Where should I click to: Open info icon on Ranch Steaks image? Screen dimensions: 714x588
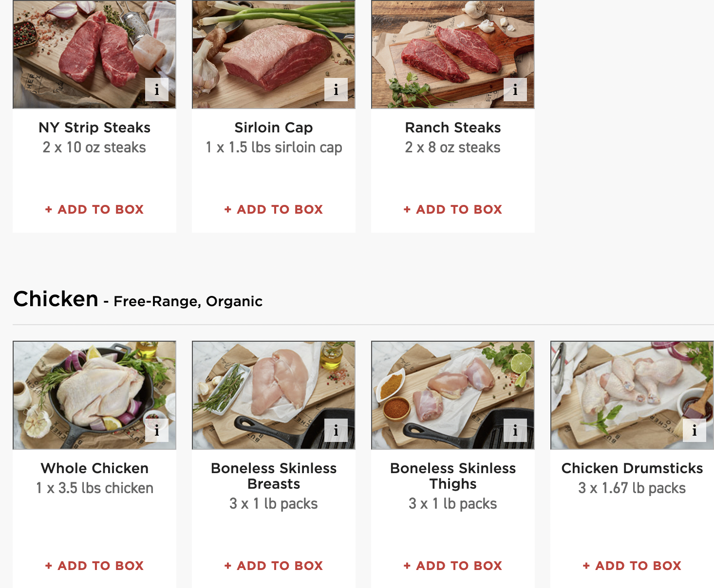[515, 90]
